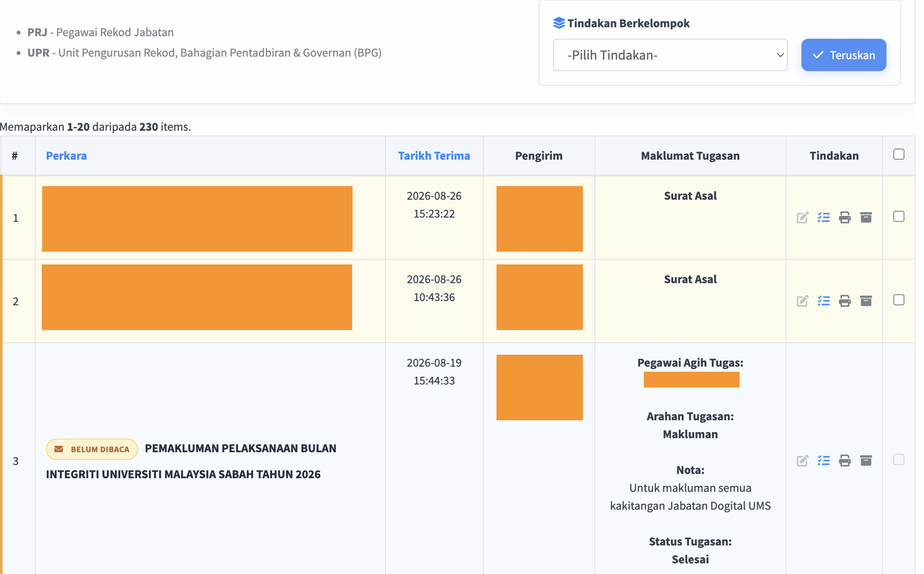Screen dimensions: 924x574
Task: Click the edit icon in row 1
Action: pyautogui.click(x=802, y=218)
